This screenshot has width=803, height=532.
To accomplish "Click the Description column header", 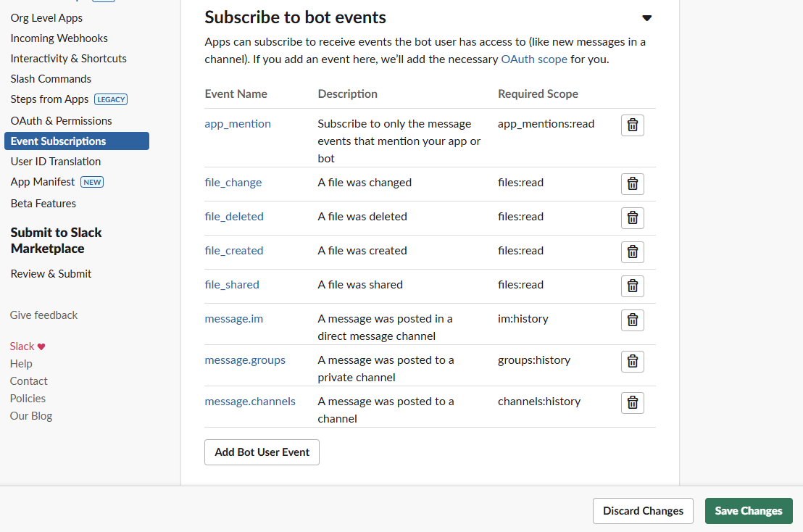I will click(x=348, y=94).
